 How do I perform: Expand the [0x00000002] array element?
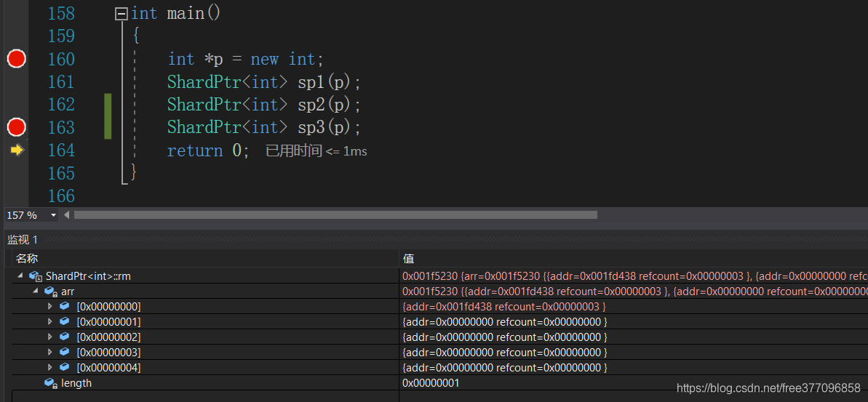(x=50, y=337)
